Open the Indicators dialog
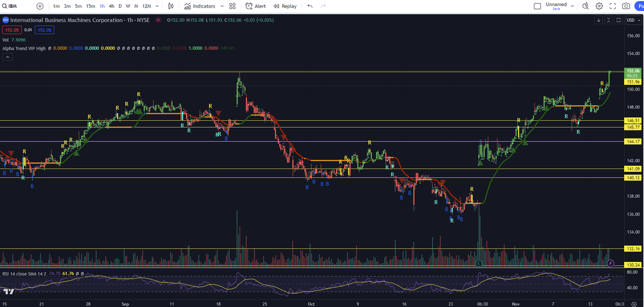Screen dimensions: 644x307 click(x=200, y=6)
